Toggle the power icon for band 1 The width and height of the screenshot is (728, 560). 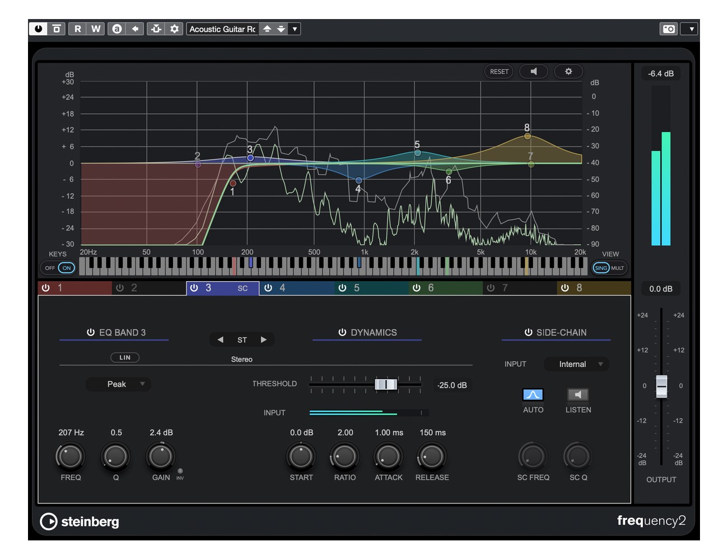[46, 288]
